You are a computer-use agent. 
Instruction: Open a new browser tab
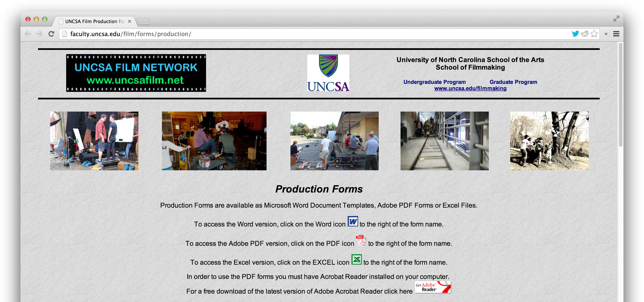143,21
